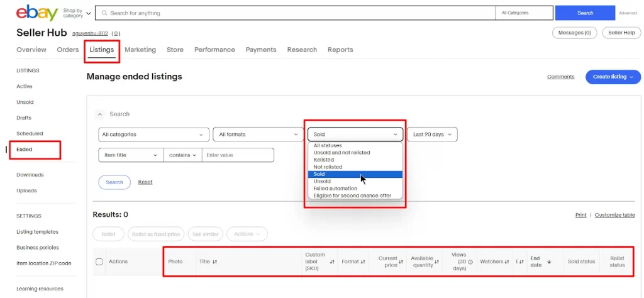Image resolution: width=644 pixels, height=298 pixels.
Task: Sort by Custom label SKU arrows
Action: [332, 262]
